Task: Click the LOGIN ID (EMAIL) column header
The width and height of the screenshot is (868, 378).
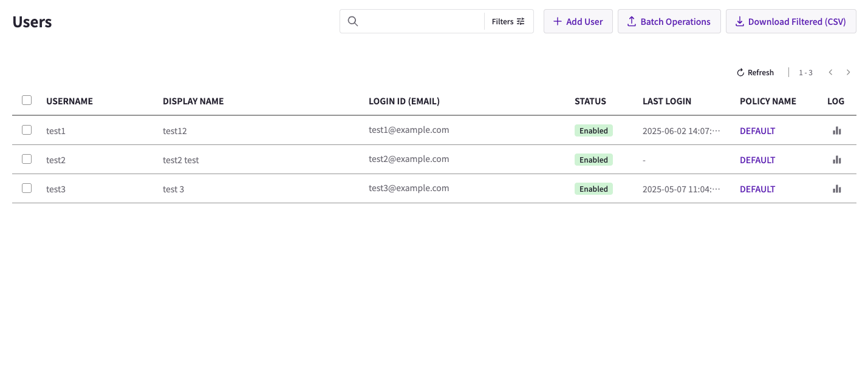Action: pos(404,101)
